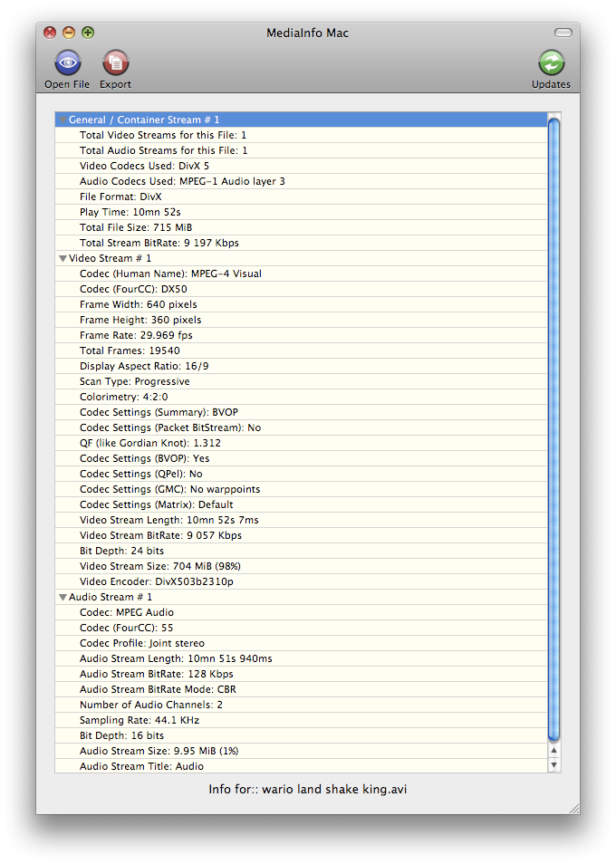Select row Video Encoder: DivX503b2310p
The width and height of the screenshot is (616, 864).
(x=301, y=582)
